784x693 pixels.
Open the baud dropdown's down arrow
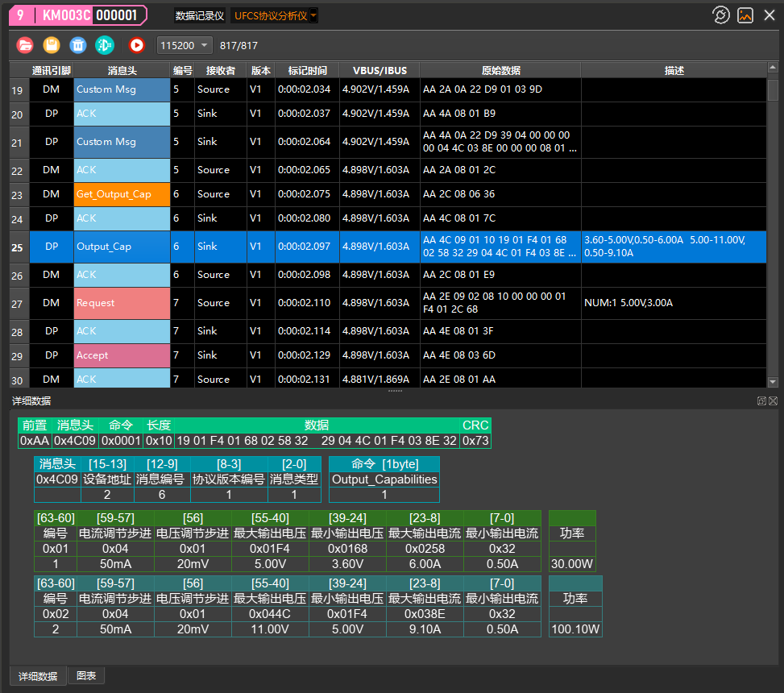(x=204, y=45)
